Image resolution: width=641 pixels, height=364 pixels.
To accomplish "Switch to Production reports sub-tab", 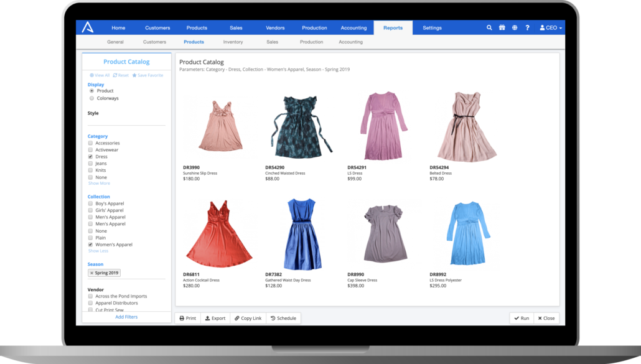I will pos(312,42).
